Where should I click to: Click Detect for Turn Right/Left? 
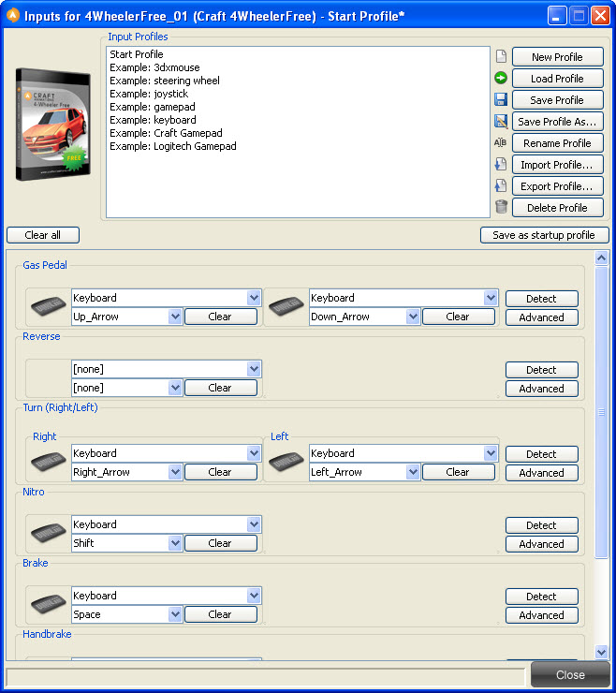(542, 454)
